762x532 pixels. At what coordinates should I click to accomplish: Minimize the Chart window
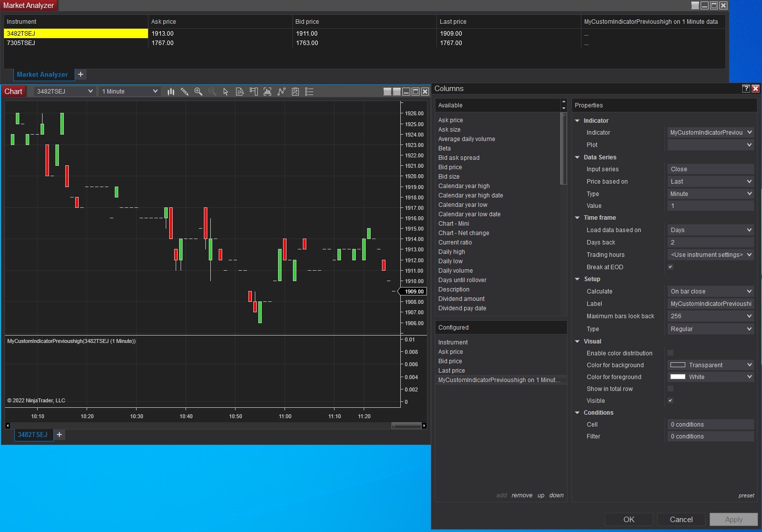406,92
